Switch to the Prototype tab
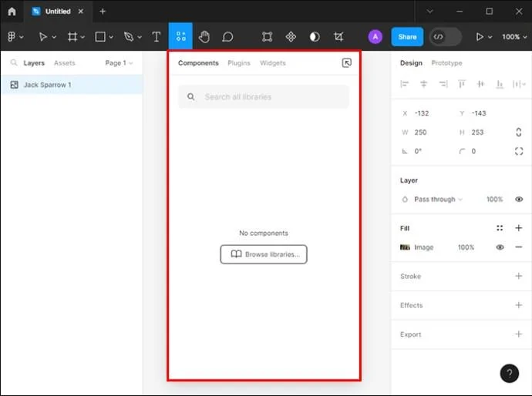 pyautogui.click(x=446, y=62)
